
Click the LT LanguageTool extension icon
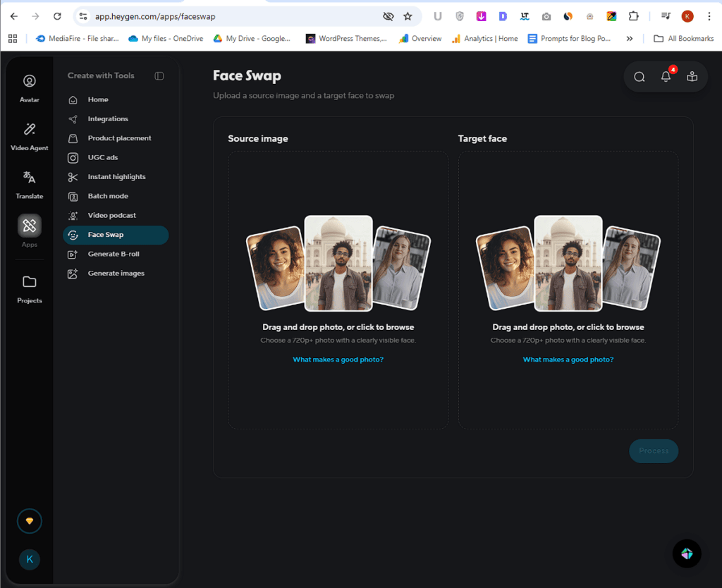coord(525,17)
